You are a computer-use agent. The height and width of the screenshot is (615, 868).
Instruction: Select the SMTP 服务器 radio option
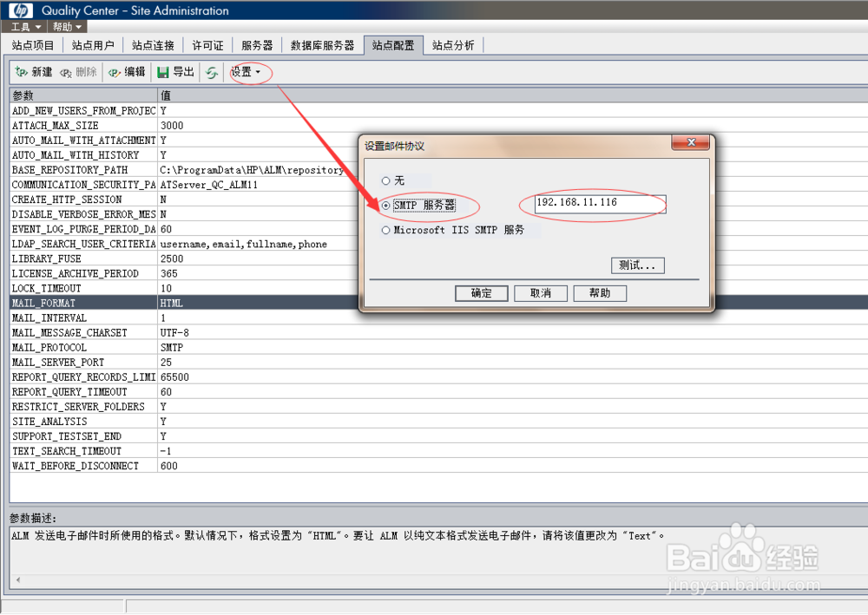click(x=386, y=206)
